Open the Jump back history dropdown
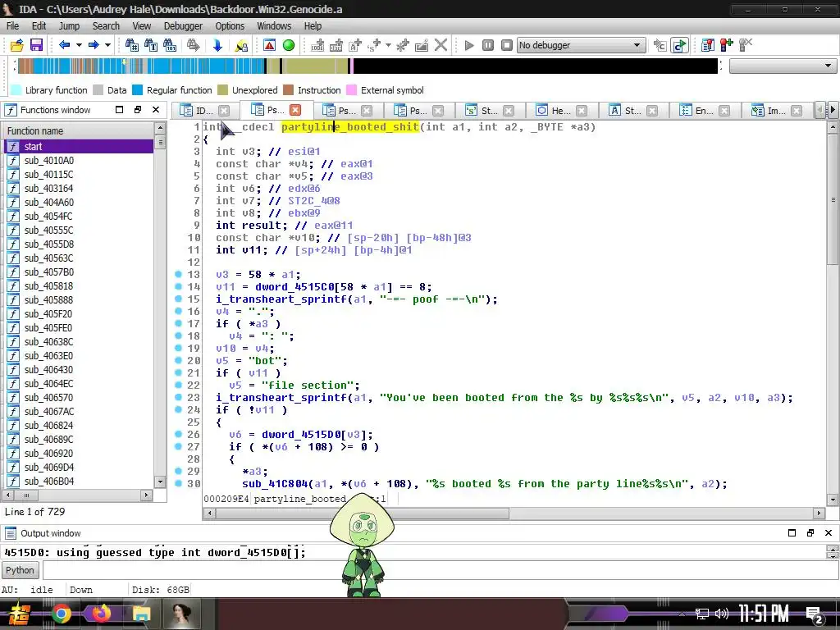The height and width of the screenshot is (630, 840). coord(79,45)
